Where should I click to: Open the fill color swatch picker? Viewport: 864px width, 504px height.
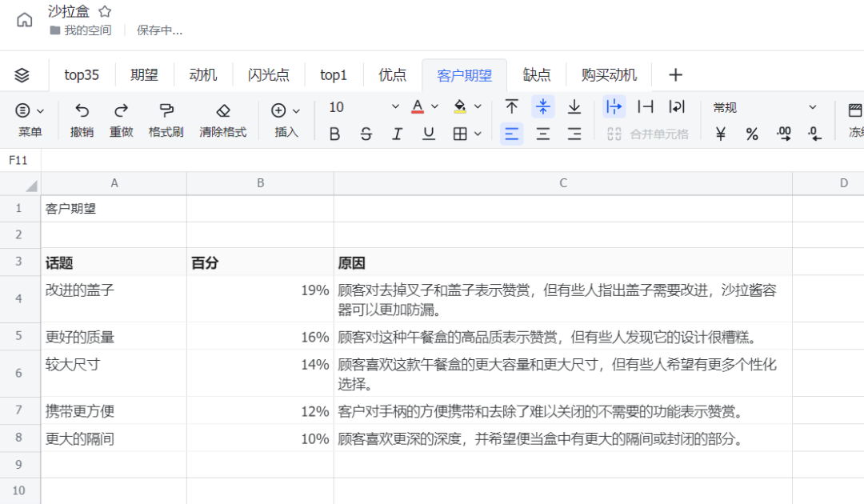click(462, 106)
